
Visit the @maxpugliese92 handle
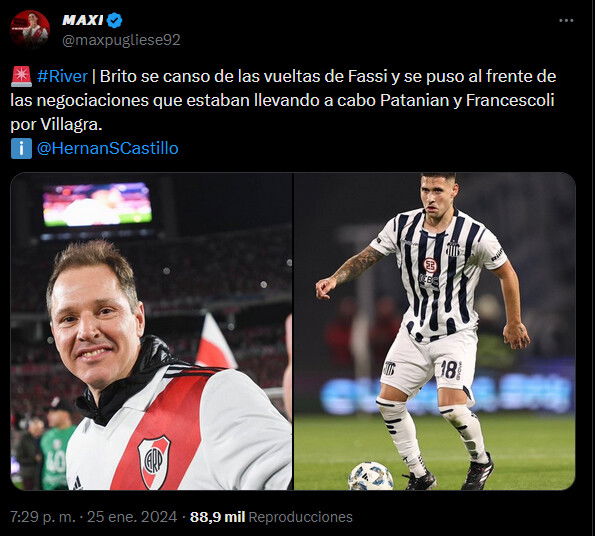[x=121, y=40]
